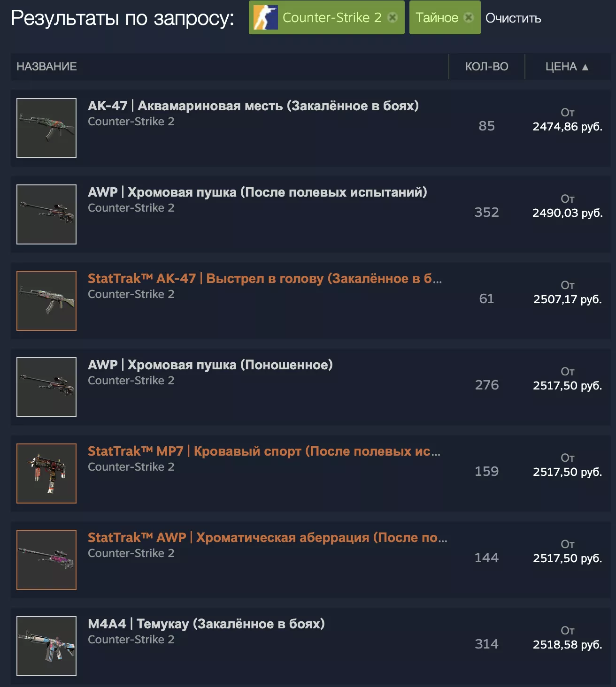Click Очистить to clear filters

click(x=513, y=18)
